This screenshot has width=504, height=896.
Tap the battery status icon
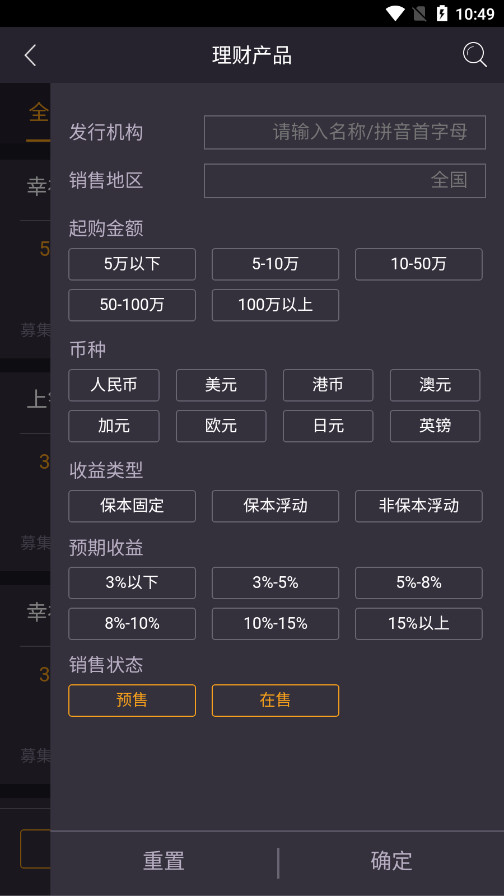tap(442, 13)
